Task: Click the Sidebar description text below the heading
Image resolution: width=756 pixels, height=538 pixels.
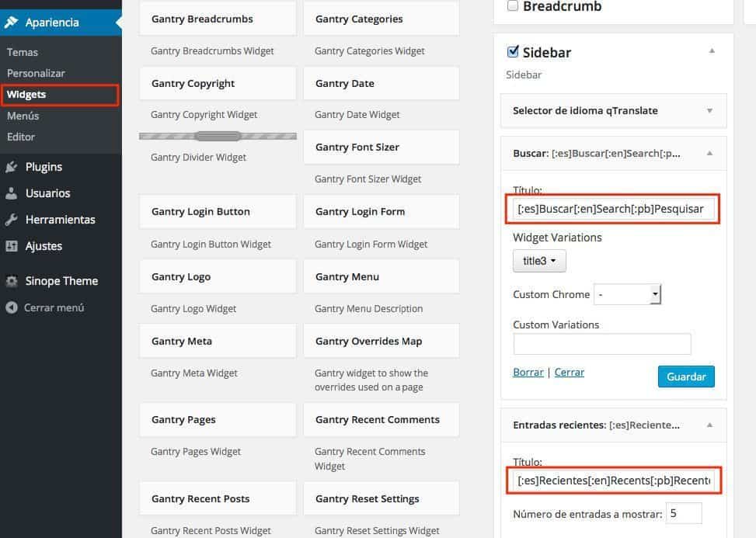Action: 524,75
